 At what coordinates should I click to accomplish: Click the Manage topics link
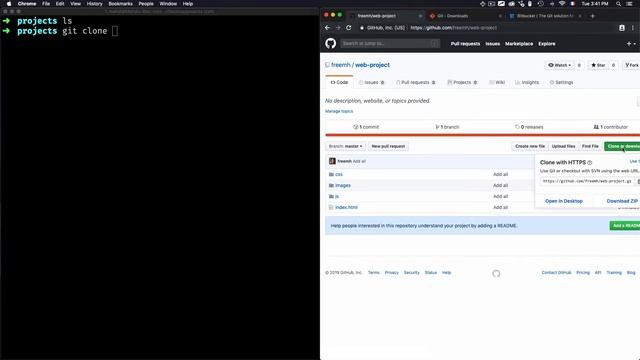[x=339, y=111]
